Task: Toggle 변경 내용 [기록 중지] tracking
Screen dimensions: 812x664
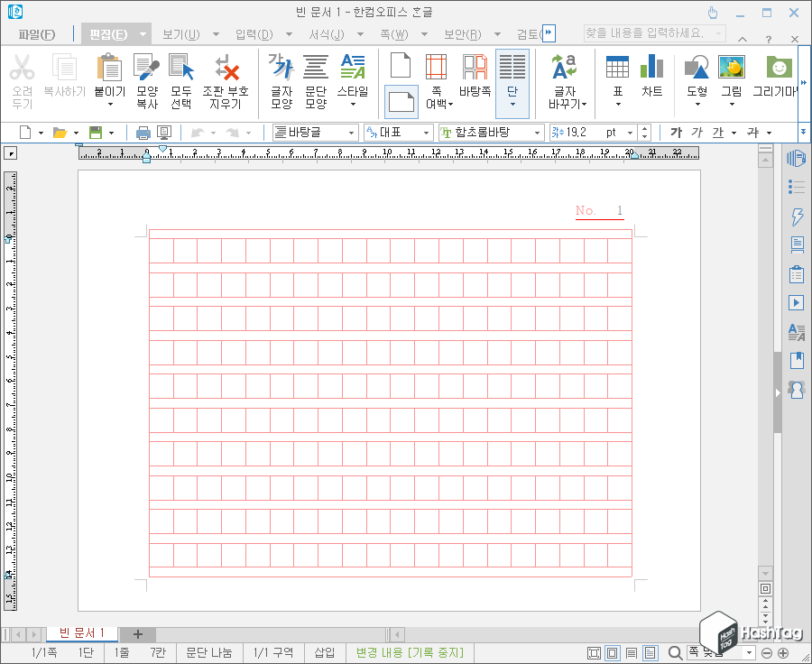Action: 410,652
